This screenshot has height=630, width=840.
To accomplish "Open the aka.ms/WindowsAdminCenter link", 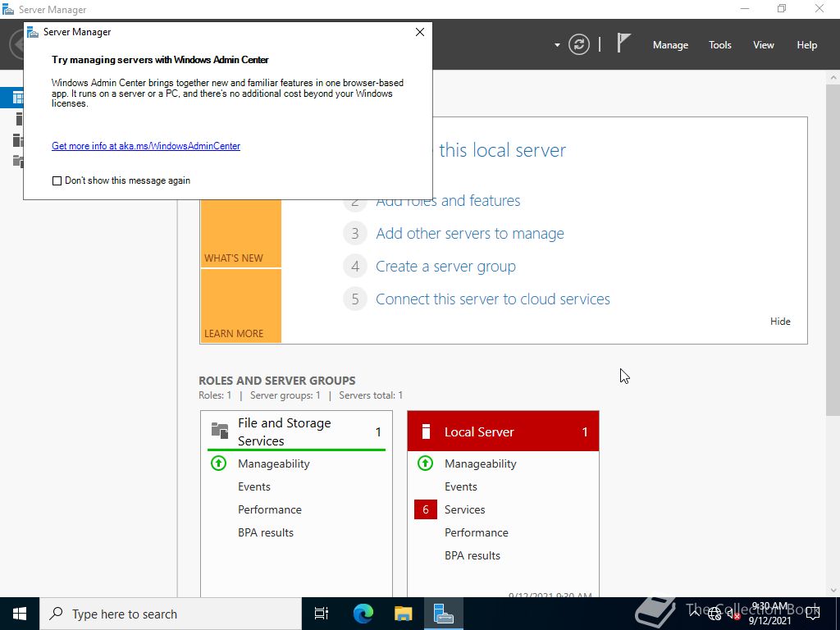I will point(146,146).
